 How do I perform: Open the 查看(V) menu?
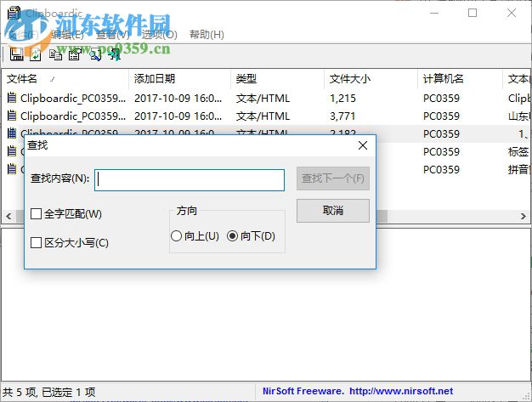113,34
